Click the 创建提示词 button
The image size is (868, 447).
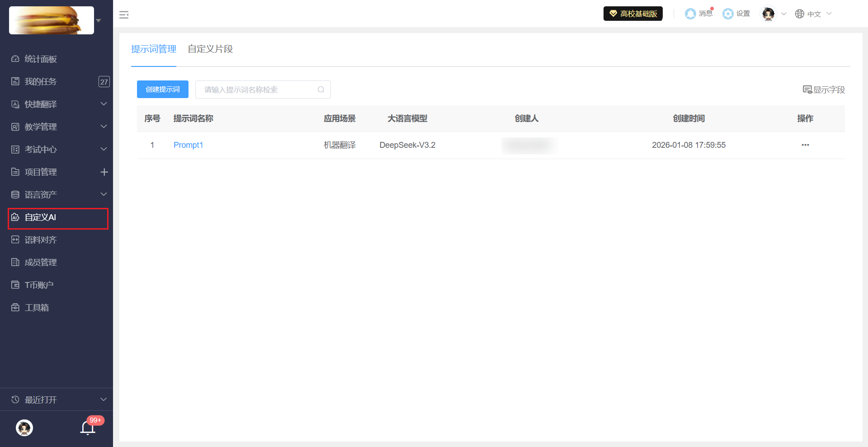(x=163, y=89)
